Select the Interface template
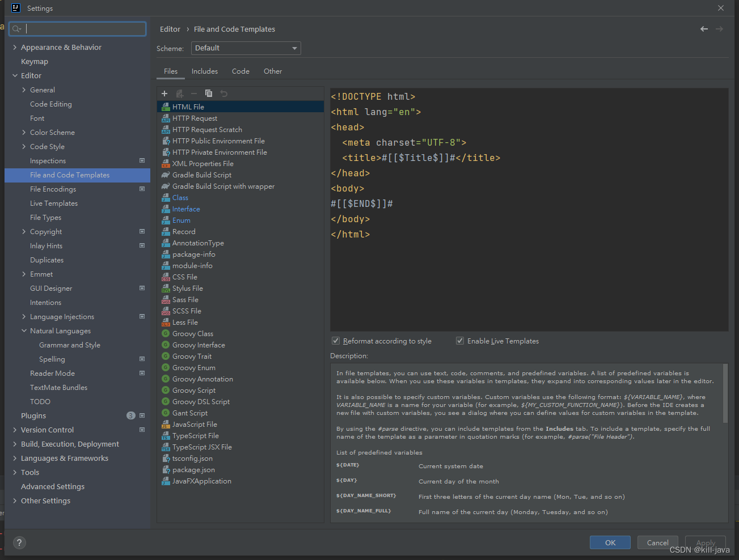The width and height of the screenshot is (739, 560). click(x=186, y=209)
